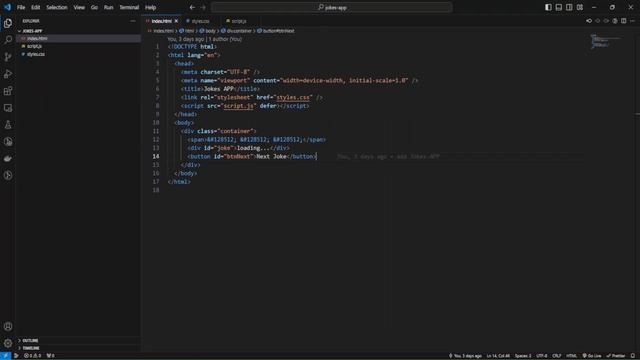
Task: Click the jokes-app command center search box
Action: point(331,7)
